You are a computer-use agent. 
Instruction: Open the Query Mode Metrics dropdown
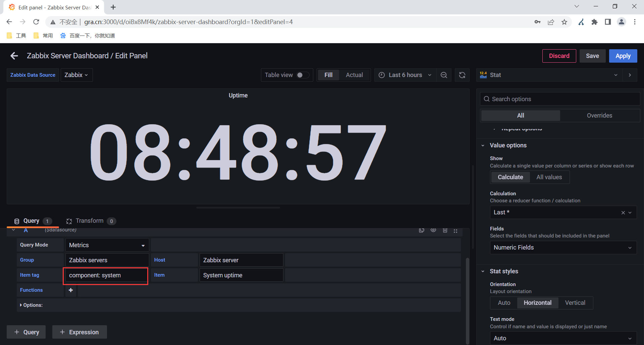pos(107,245)
